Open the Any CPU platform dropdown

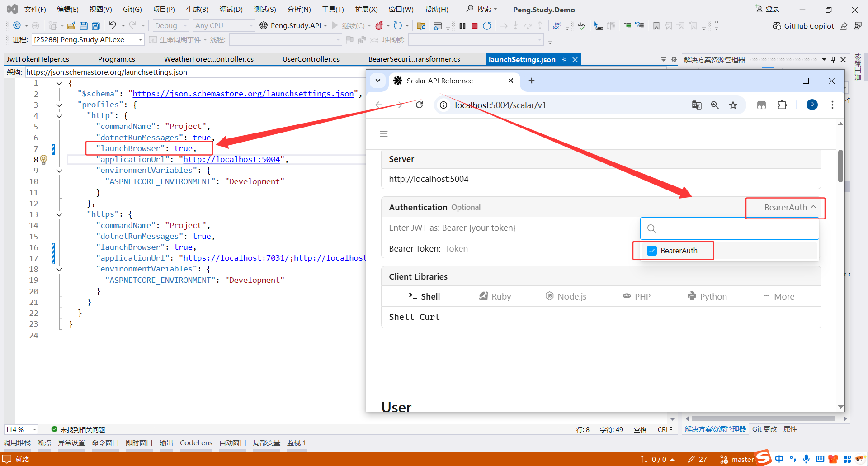224,26
